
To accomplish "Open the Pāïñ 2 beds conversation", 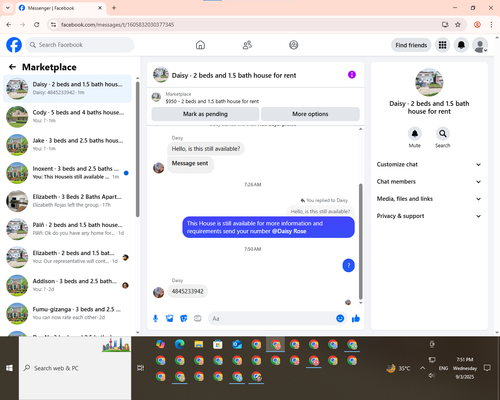I will (67, 229).
